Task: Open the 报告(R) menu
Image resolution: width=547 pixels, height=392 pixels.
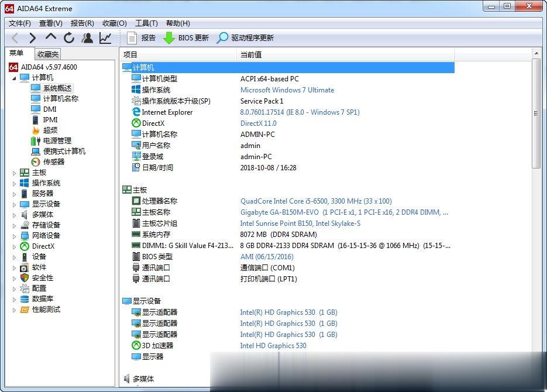Action: 82,23
